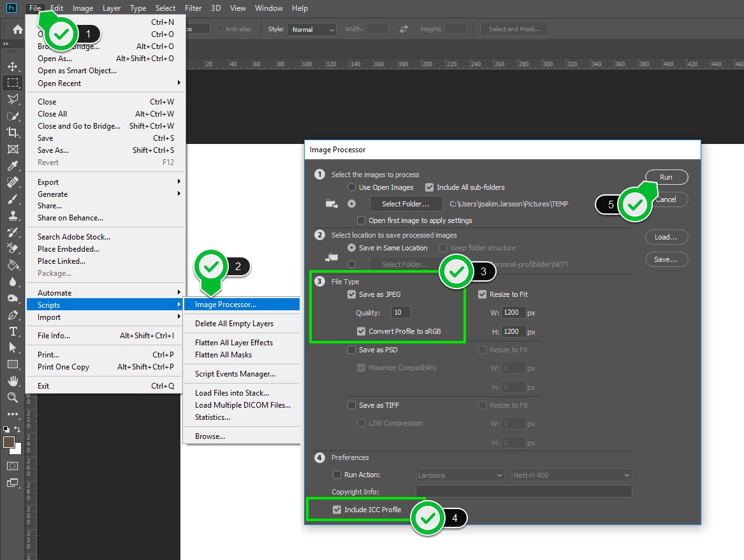Select the Polygonal Lasso tool
The width and height of the screenshot is (744, 560).
click(x=13, y=99)
